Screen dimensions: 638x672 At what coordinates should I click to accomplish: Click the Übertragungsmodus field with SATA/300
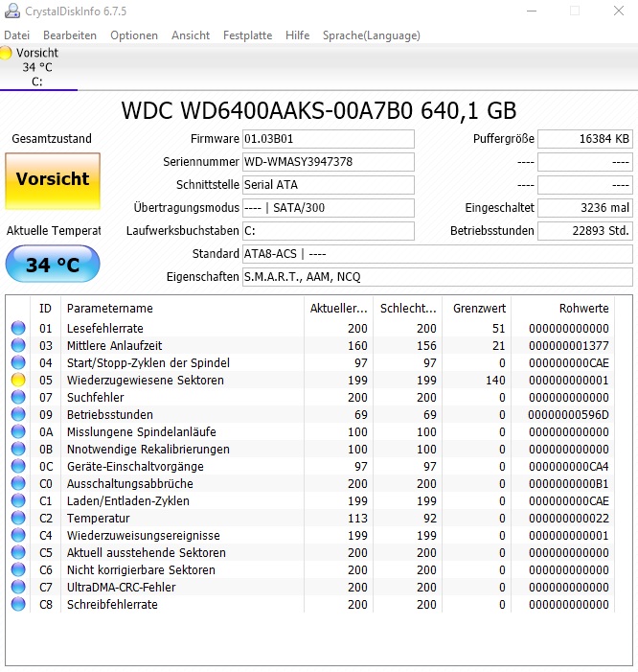[x=329, y=208]
